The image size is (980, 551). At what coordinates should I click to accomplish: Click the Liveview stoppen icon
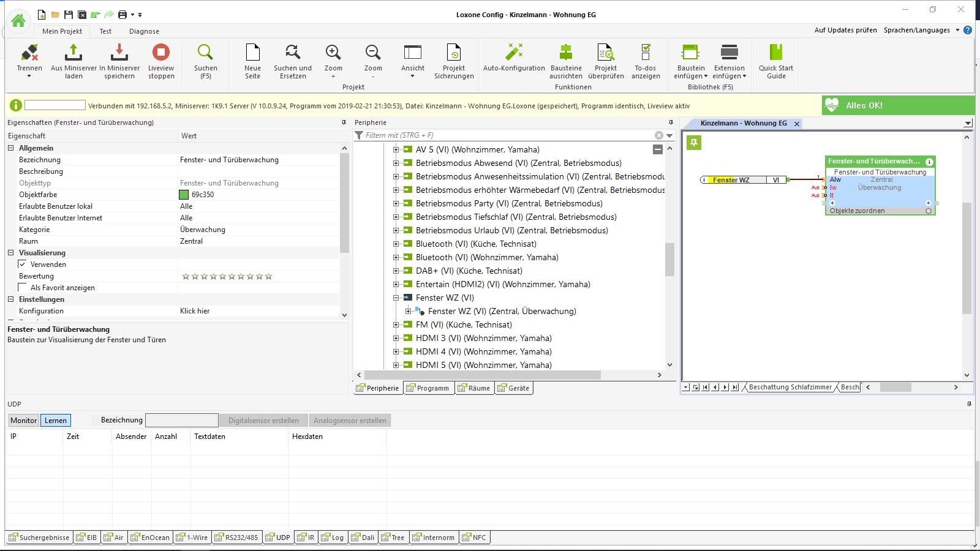161,53
